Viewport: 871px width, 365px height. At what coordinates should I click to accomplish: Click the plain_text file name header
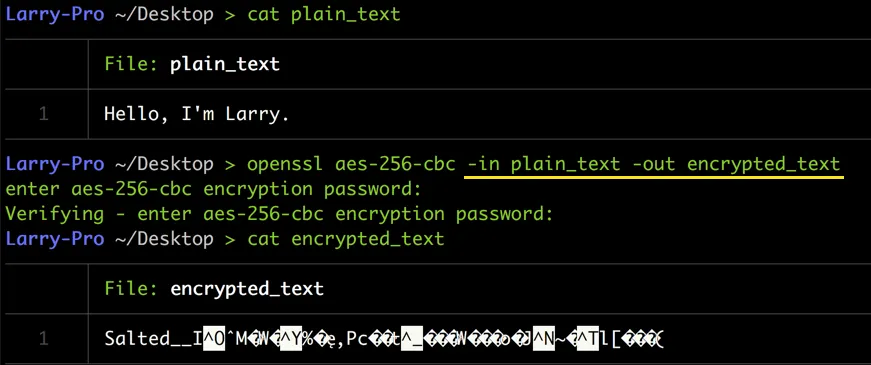225,64
